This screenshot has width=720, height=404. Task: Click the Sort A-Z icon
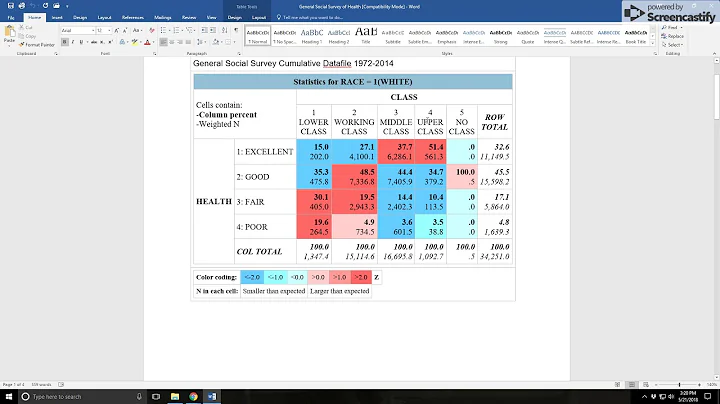pos(225,30)
